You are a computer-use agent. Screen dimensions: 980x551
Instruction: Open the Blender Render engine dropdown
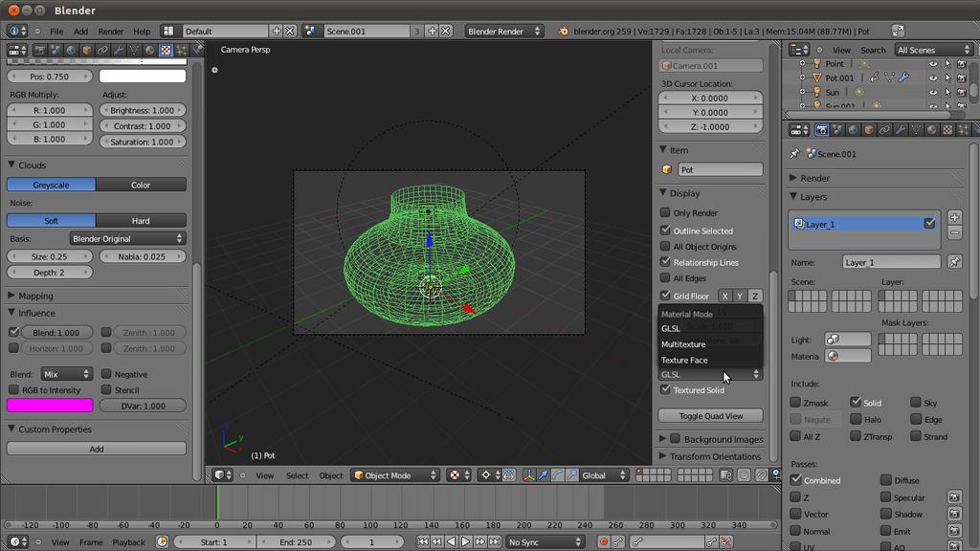click(x=503, y=31)
